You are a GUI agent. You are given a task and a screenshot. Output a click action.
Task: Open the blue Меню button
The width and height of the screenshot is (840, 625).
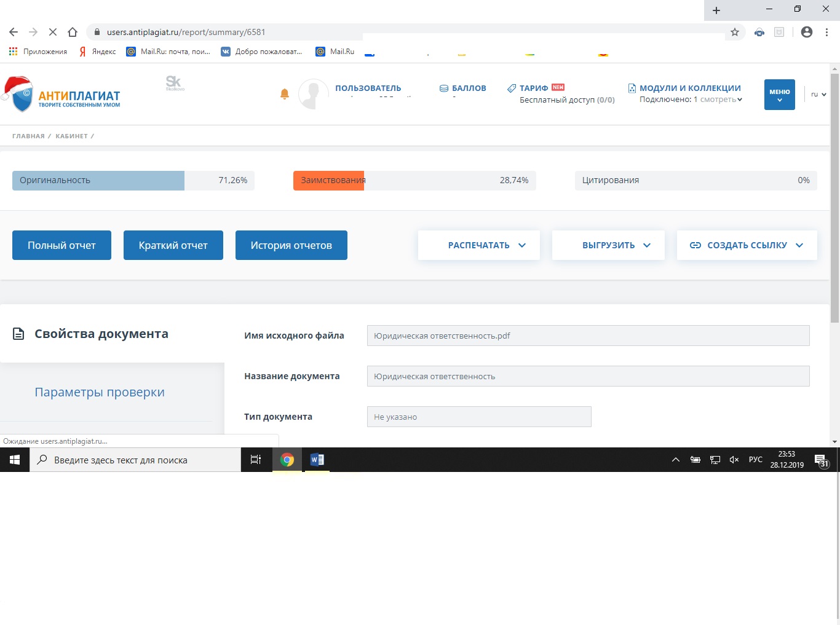tap(779, 95)
